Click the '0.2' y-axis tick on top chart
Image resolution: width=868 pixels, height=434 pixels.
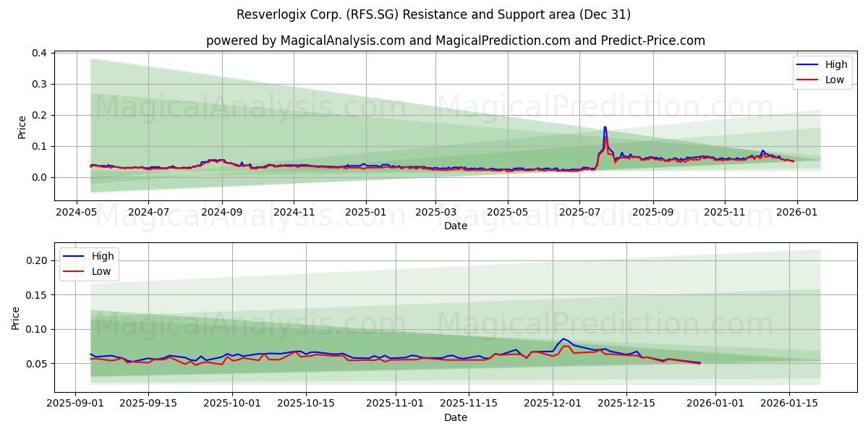(x=40, y=116)
